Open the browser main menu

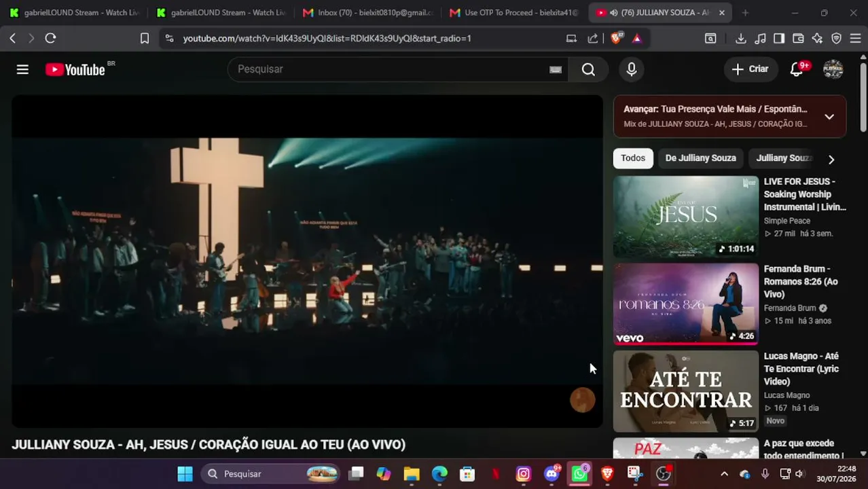coord(855,38)
